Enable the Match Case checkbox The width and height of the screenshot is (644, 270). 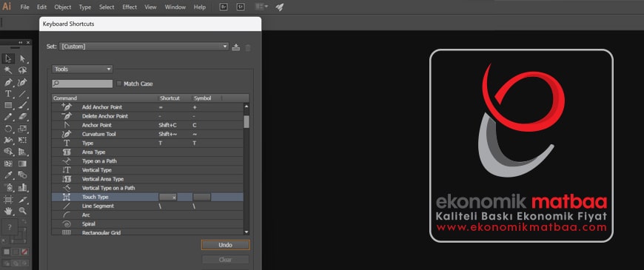pyautogui.click(x=119, y=84)
